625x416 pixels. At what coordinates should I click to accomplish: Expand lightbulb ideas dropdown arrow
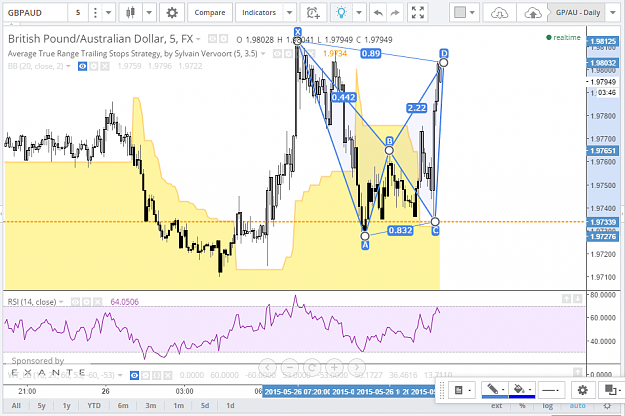click(x=359, y=13)
